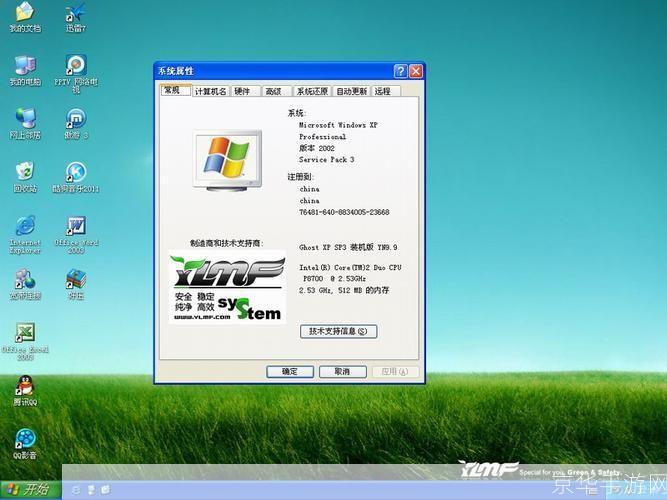Click the first quick launch taskbar icon
The image size is (667, 500).
[76, 489]
